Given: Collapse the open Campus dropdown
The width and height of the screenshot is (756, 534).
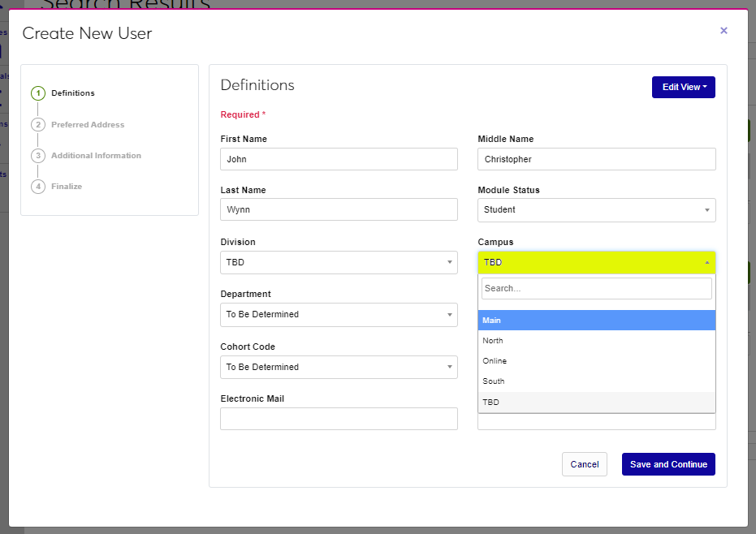Looking at the screenshot, I should [596, 263].
